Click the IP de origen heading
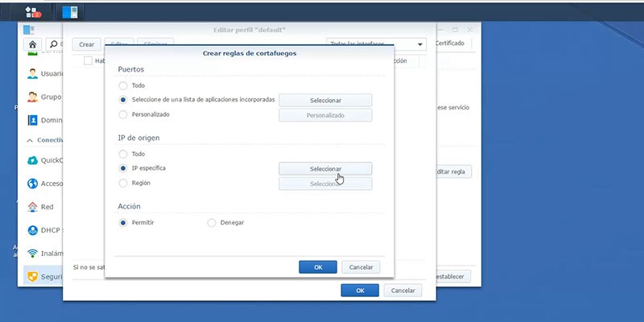This screenshot has width=644, height=322. tap(138, 138)
